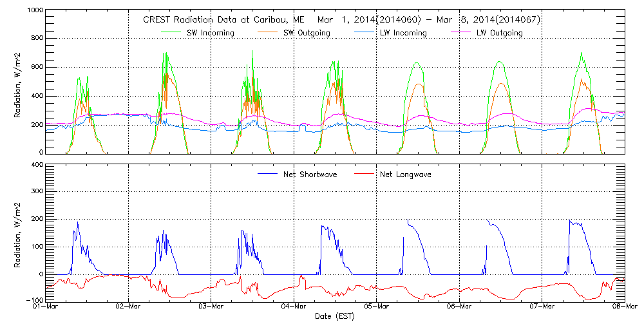Viewport: 644px width, 322px height.
Task: Select the LW Outgoing legend entry
Action: (x=500, y=32)
